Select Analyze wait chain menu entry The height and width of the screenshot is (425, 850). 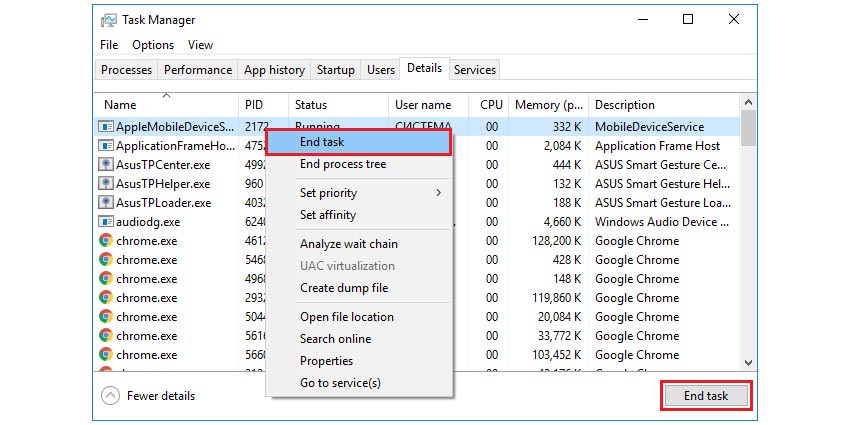tap(358, 244)
